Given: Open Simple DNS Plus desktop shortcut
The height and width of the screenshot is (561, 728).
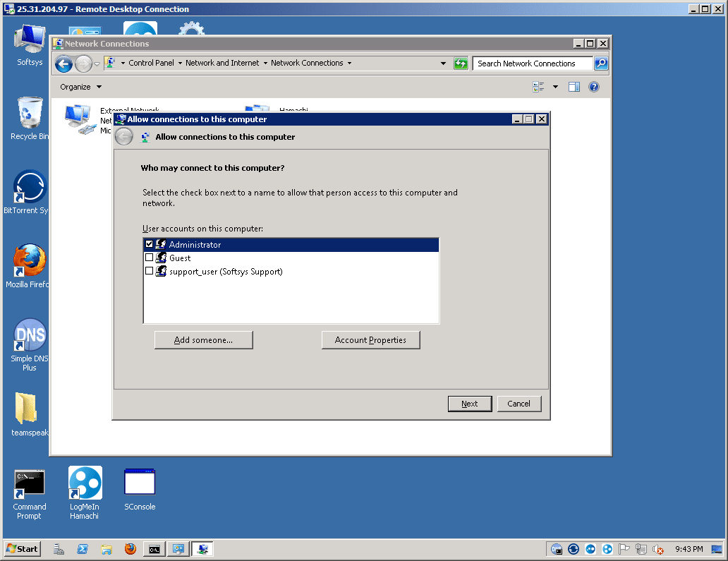Looking at the screenshot, I should point(29,344).
